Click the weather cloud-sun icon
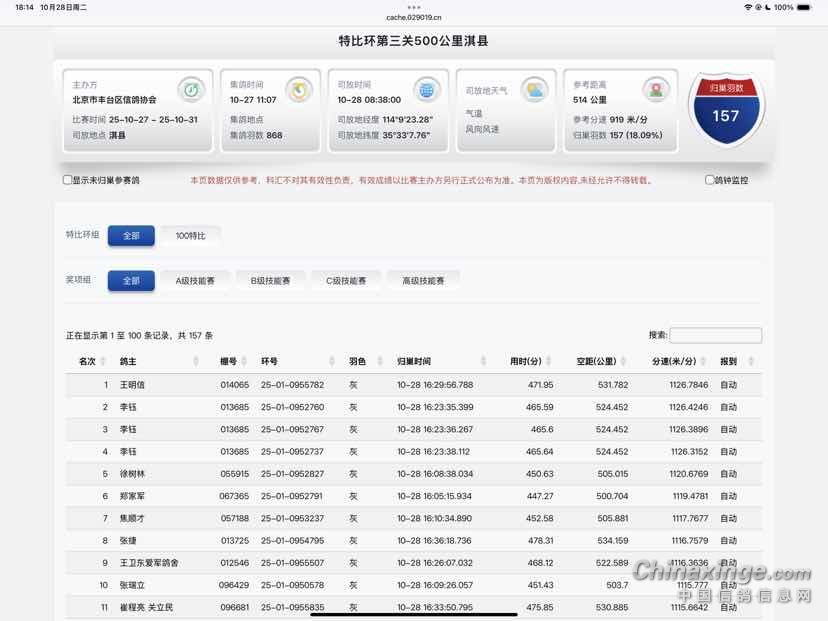The image size is (828, 621). pos(535,90)
